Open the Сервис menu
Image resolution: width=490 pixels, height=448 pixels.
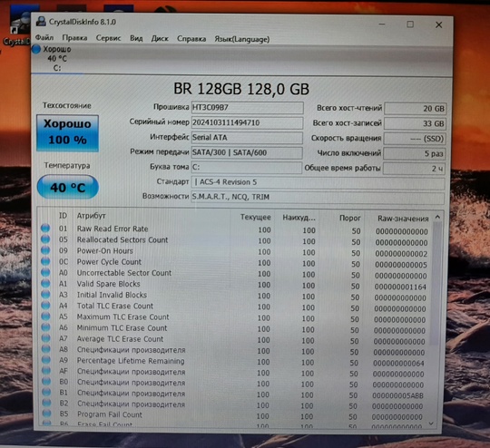pyautogui.click(x=108, y=38)
